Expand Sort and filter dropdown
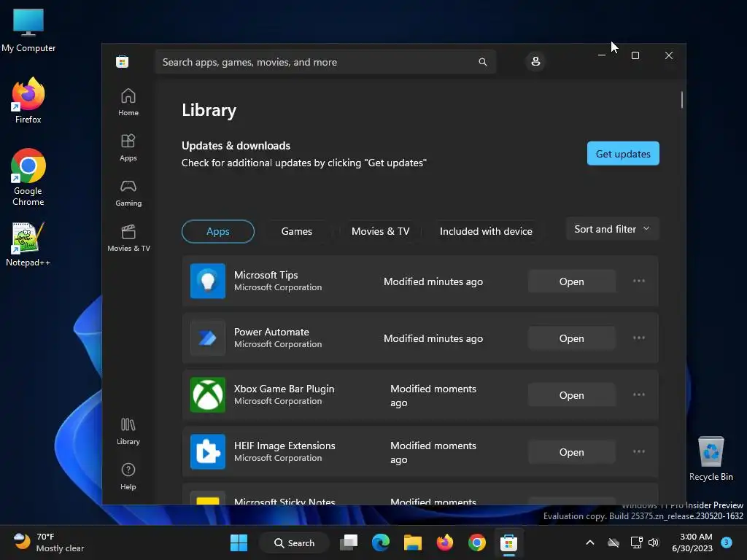The image size is (747, 560). pos(612,229)
